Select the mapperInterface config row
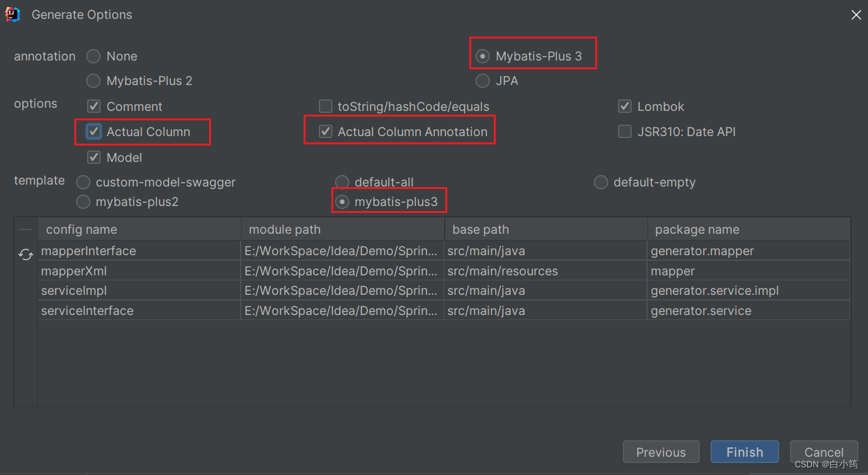Viewport: 868px width, 475px height. pos(444,251)
